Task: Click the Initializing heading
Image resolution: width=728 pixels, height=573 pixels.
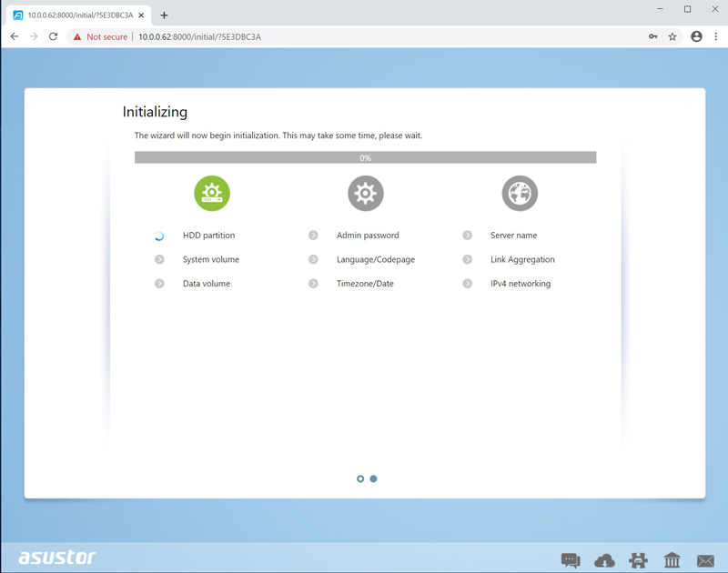Action: tap(155, 112)
